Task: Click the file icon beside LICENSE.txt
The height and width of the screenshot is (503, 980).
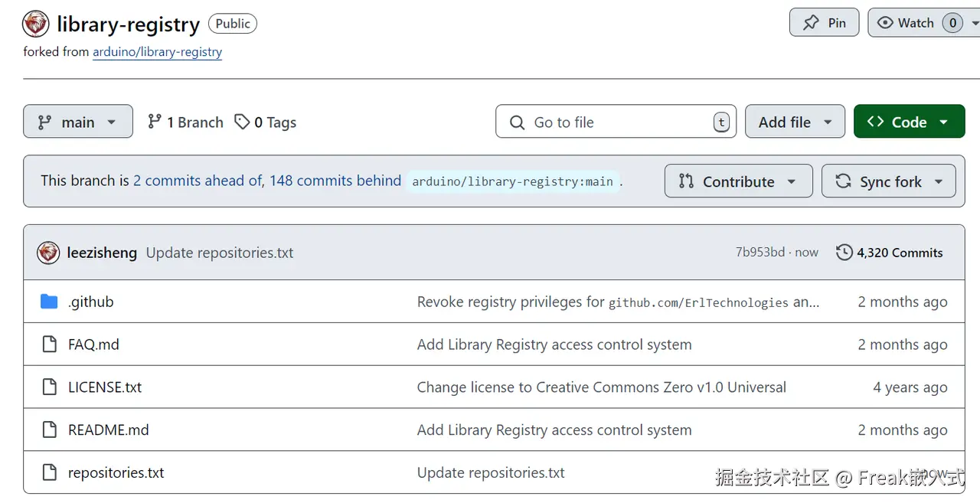Action: 49,387
